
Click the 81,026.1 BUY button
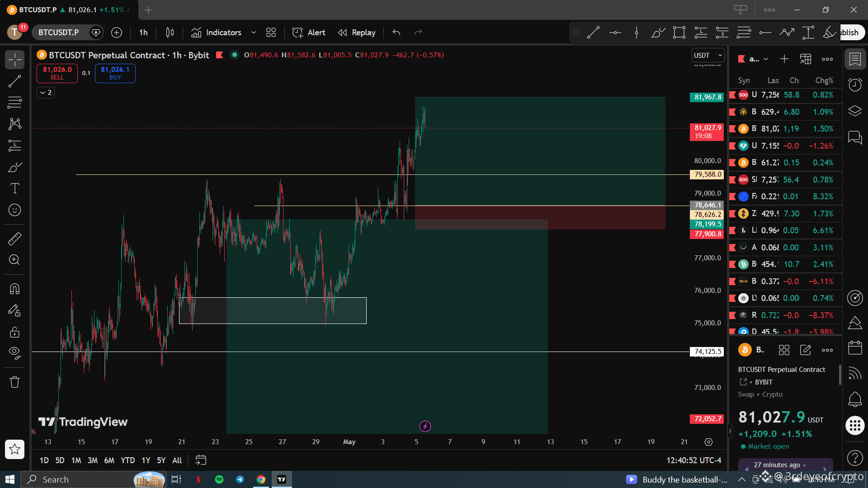pyautogui.click(x=115, y=73)
